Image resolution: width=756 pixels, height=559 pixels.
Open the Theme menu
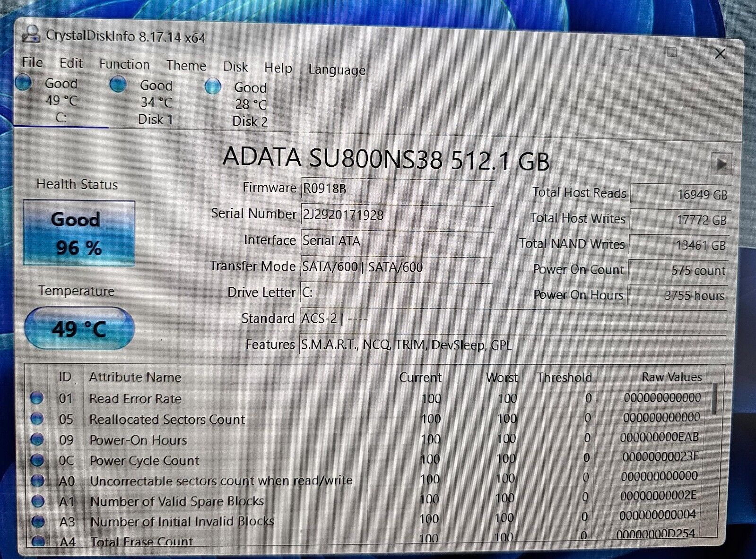click(186, 66)
